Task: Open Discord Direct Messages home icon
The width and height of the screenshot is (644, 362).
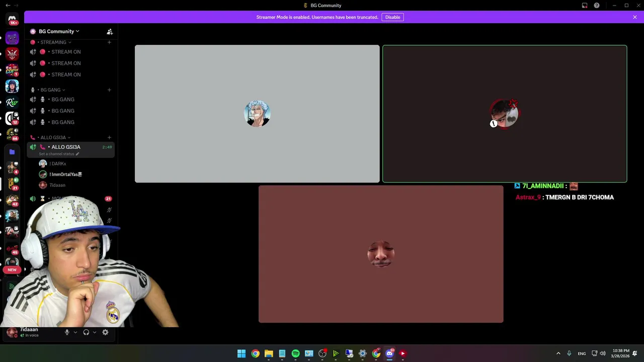Action: click(x=12, y=19)
